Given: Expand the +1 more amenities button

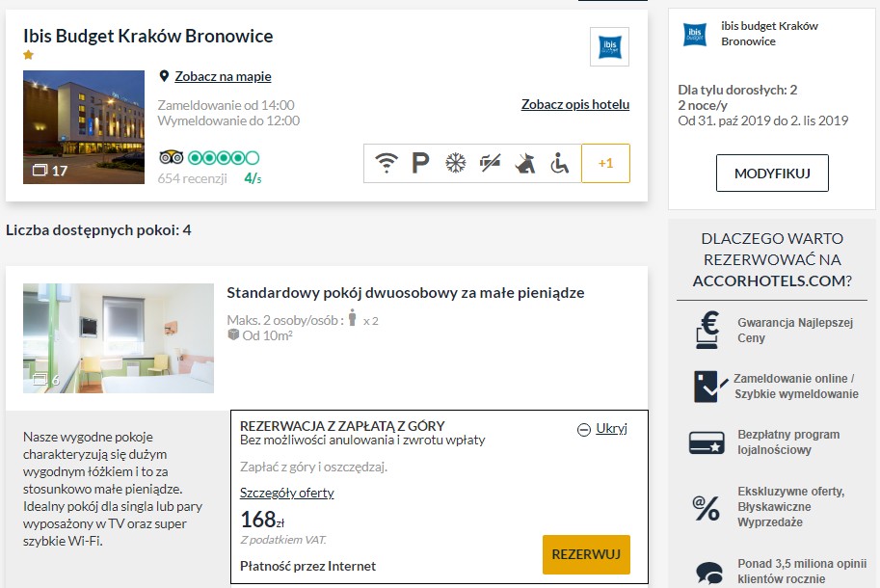Looking at the screenshot, I should click(x=605, y=163).
